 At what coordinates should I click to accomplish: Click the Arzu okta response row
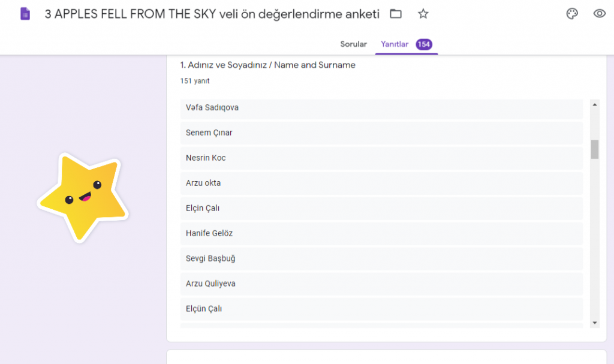[x=381, y=183]
